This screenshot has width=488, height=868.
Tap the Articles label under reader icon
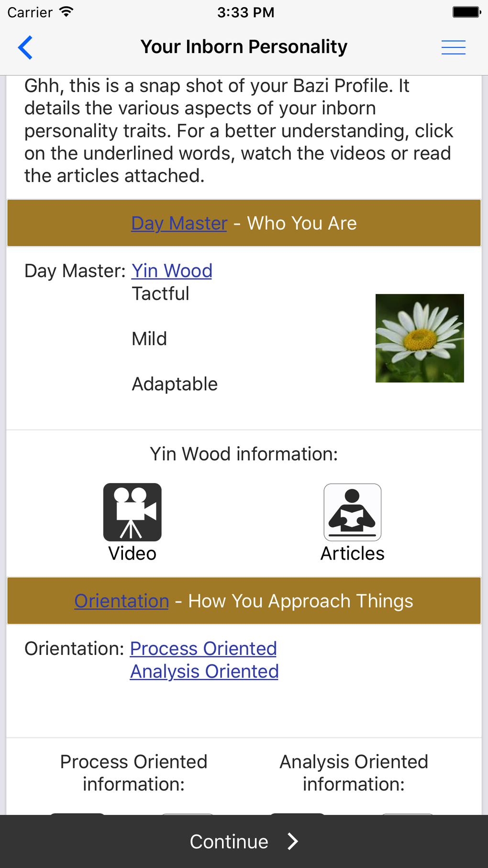point(353,553)
